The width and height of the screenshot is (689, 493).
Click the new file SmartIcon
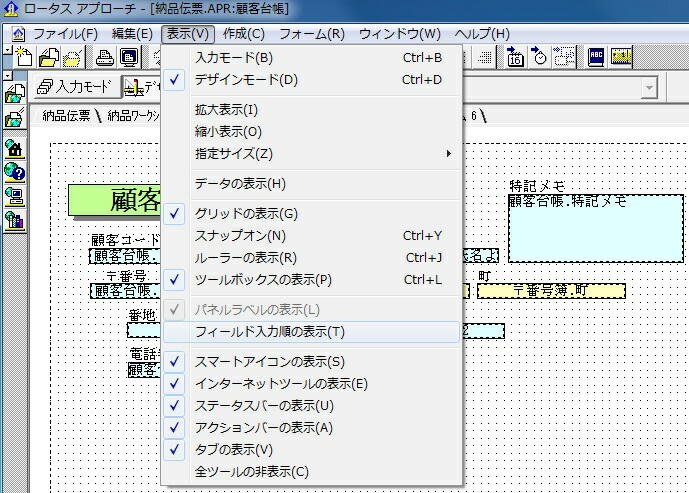[x=24, y=57]
